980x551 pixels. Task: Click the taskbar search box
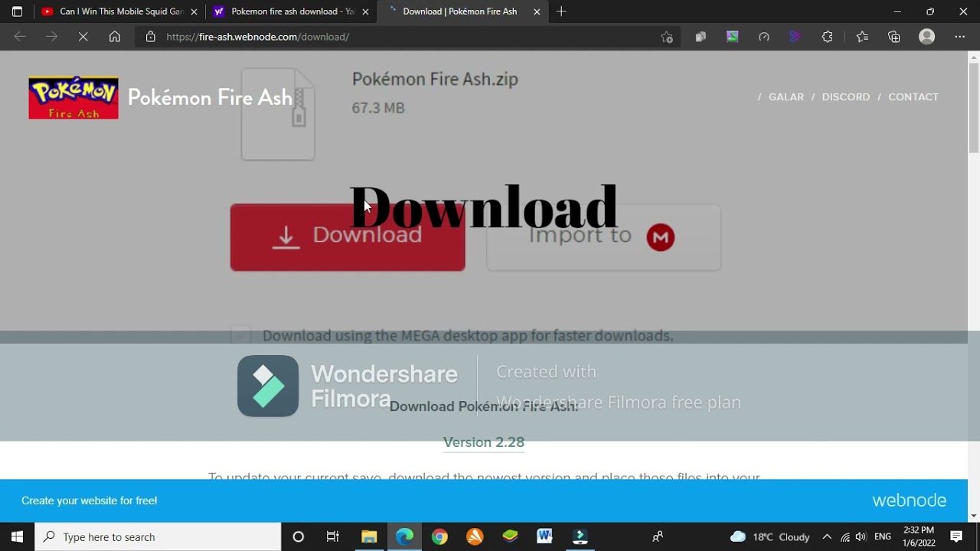158,536
